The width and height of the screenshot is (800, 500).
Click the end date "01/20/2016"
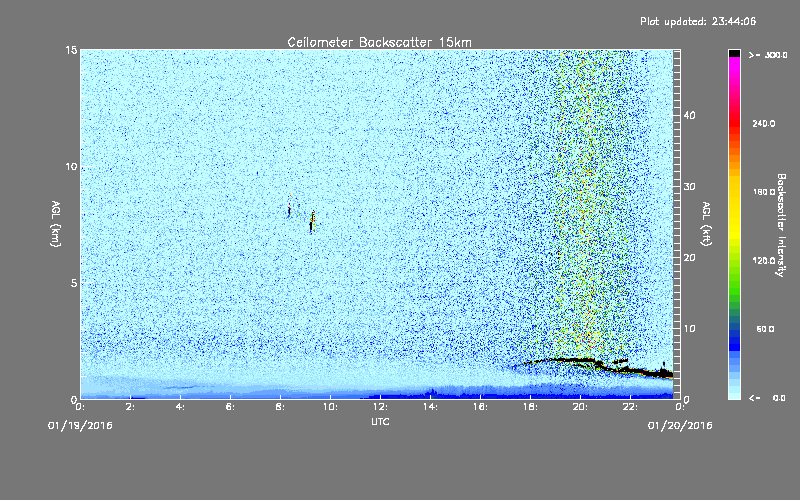(x=680, y=426)
